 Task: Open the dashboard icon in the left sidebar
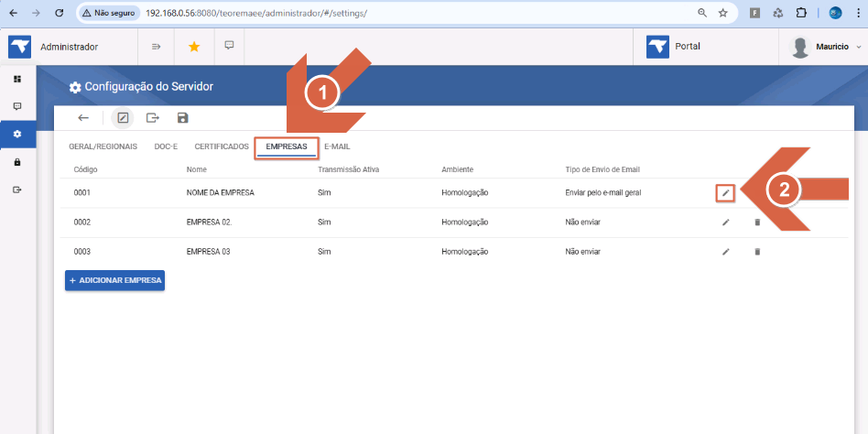click(x=17, y=79)
